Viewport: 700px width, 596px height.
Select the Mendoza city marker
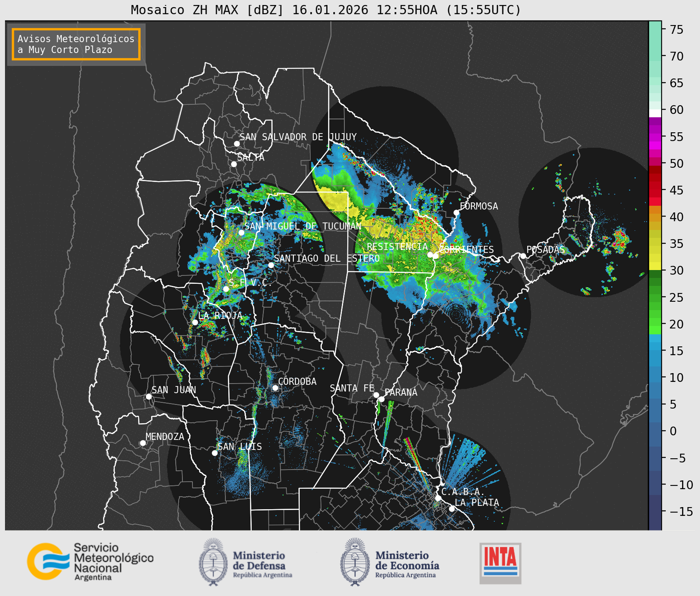[143, 443]
